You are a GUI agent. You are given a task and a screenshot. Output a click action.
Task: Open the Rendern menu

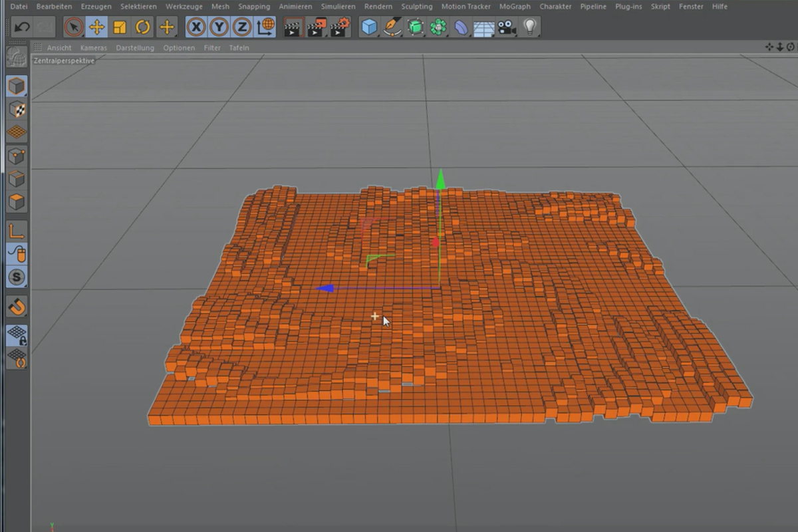378,6
